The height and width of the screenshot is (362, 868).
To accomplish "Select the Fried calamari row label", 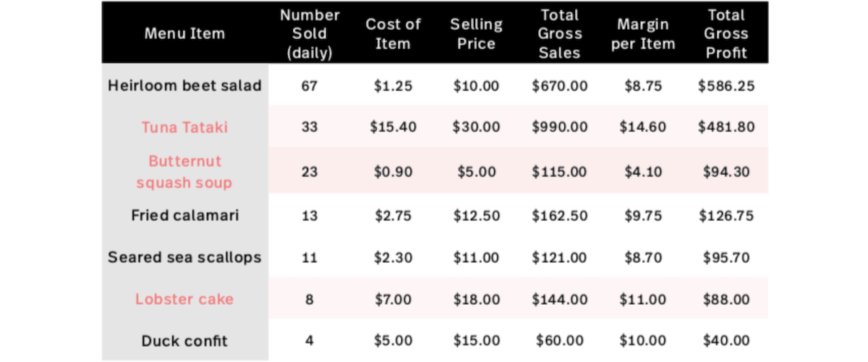I will click(x=184, y=215).
